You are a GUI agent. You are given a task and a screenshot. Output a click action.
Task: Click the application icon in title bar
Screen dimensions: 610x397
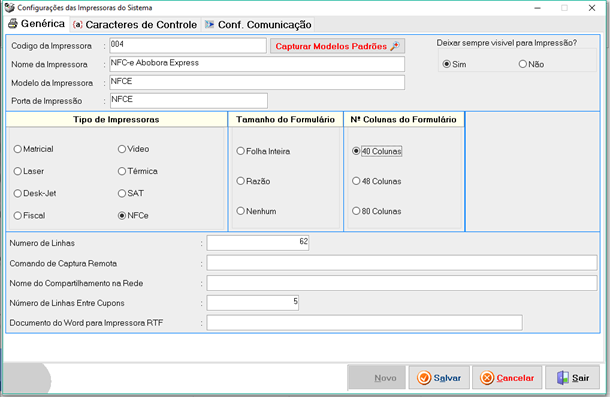coord(9,7)
